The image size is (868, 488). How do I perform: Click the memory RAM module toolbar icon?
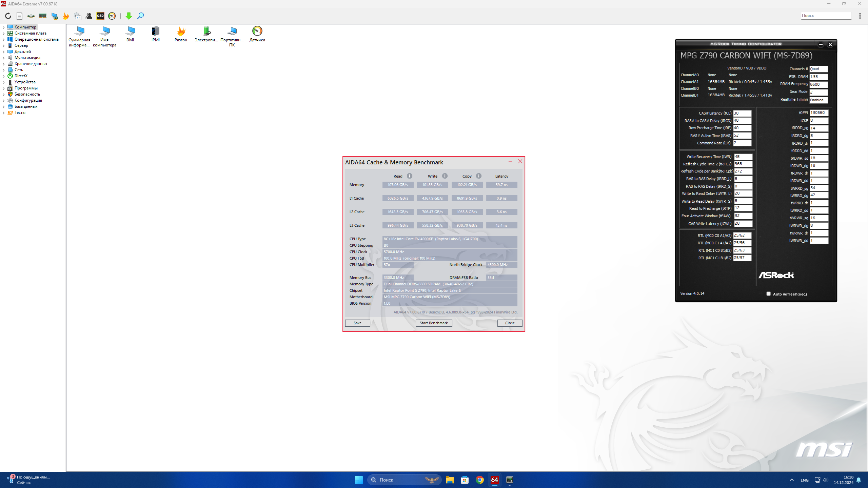(x=43, y=16)
